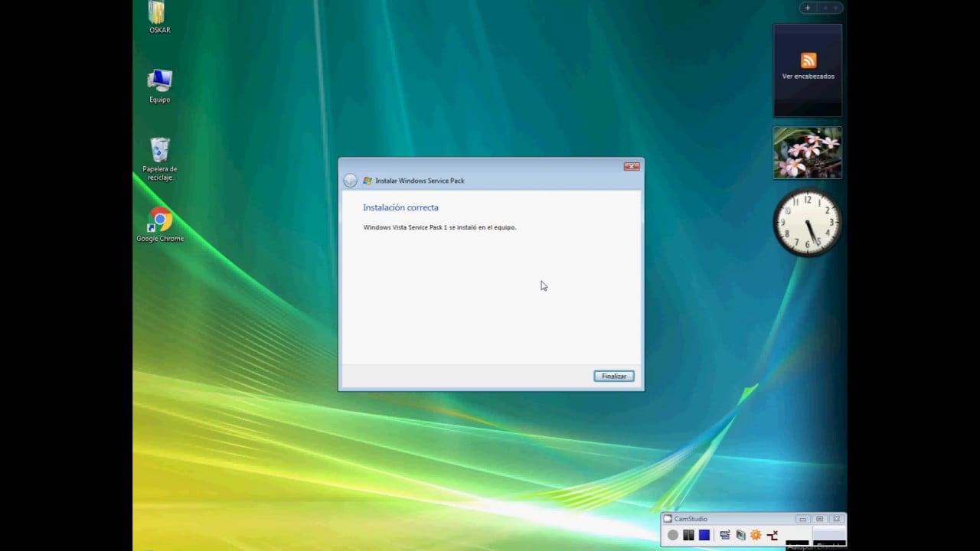This screenshot has height=551, width=980.
Task: Select the Google Chrome shortcut
Action: pyautogui.click(x=160, y=225)
